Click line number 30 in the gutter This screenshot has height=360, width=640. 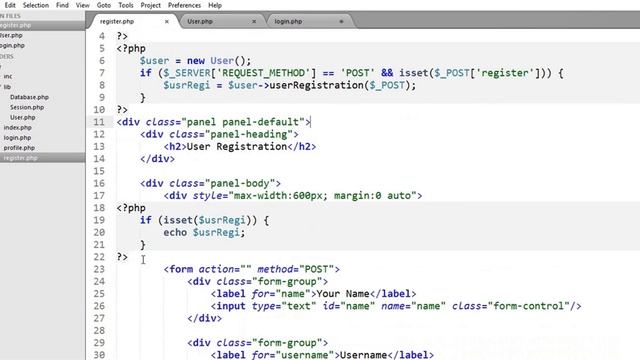99,355
